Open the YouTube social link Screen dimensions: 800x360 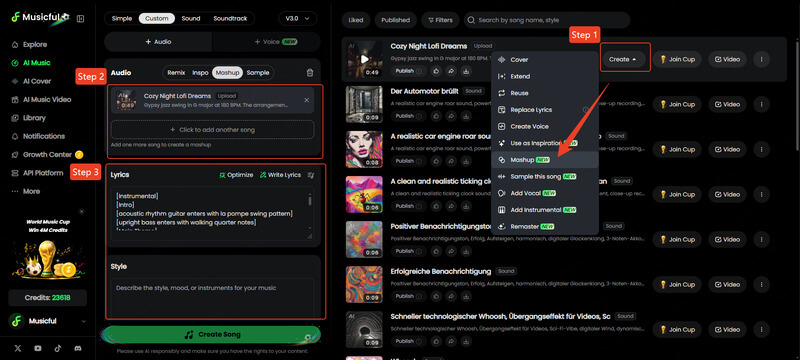point(38,348)
